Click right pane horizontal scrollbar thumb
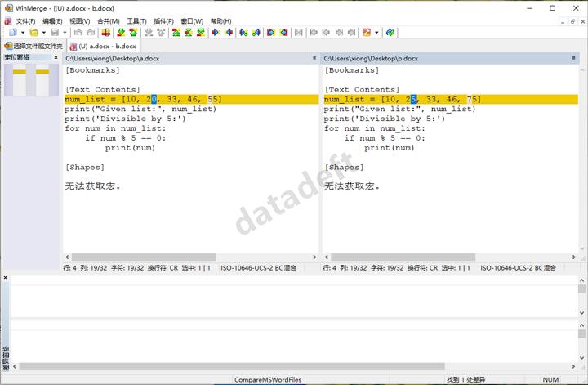This screenshot has width=588, height=385. coord(403,257)
